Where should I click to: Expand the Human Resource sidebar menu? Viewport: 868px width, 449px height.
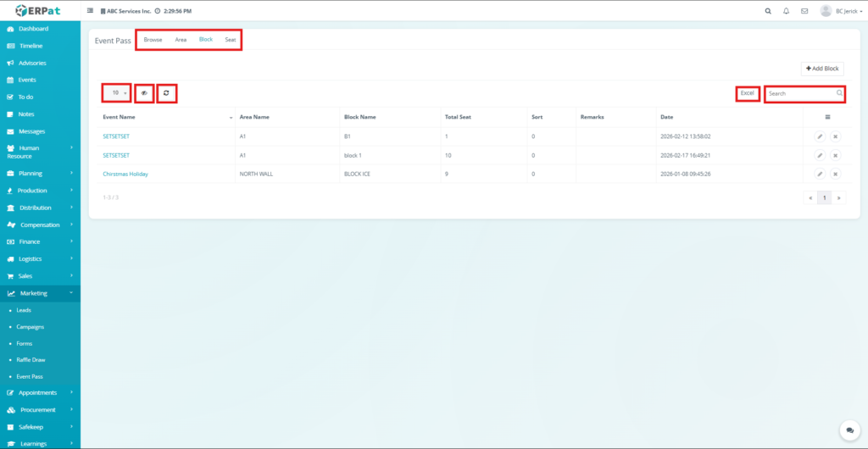point(39,152)
